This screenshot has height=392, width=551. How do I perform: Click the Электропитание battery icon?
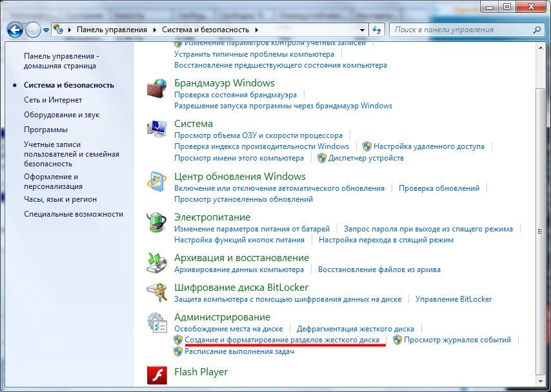pos(156,222)
